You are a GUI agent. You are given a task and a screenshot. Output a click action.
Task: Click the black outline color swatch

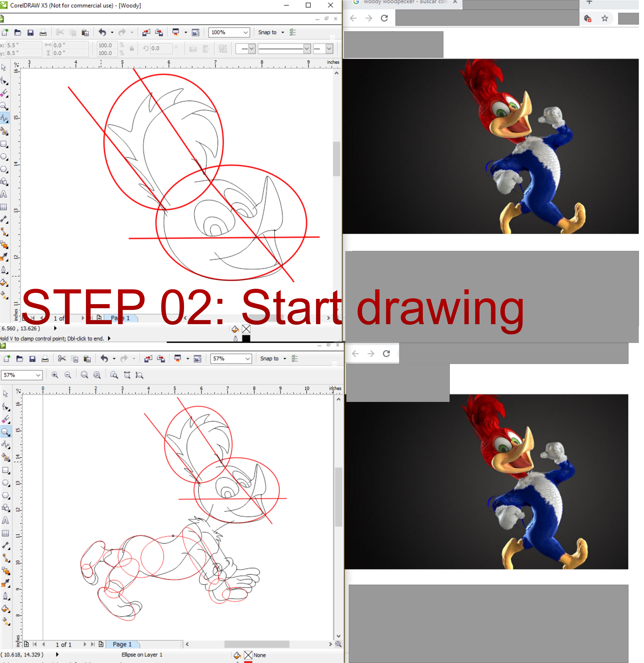(x=246, y=338)
